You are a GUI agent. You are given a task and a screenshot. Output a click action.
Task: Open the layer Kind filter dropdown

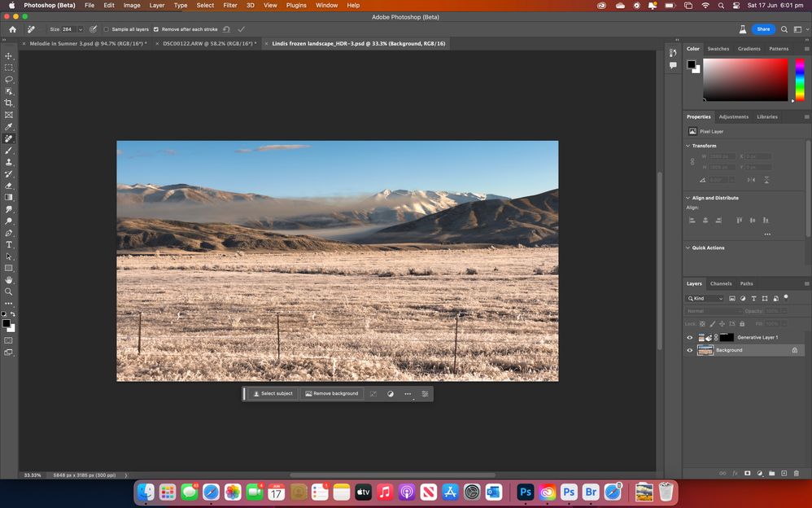click(x=705, y=299)
